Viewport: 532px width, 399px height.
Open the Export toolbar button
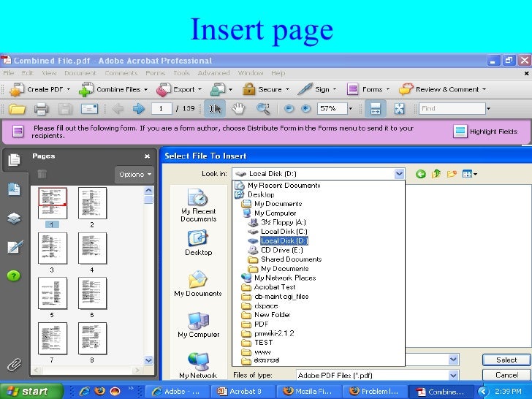pos(179,90)
